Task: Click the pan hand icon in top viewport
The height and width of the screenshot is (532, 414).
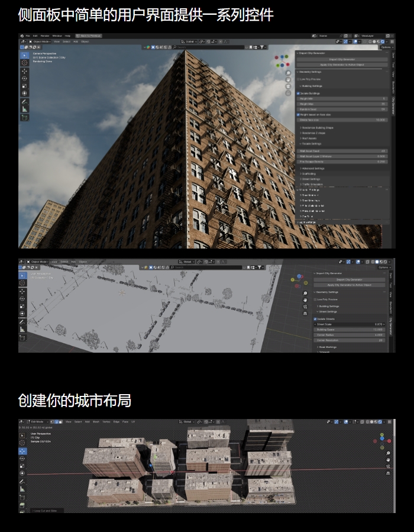Action: coord(288,80)
